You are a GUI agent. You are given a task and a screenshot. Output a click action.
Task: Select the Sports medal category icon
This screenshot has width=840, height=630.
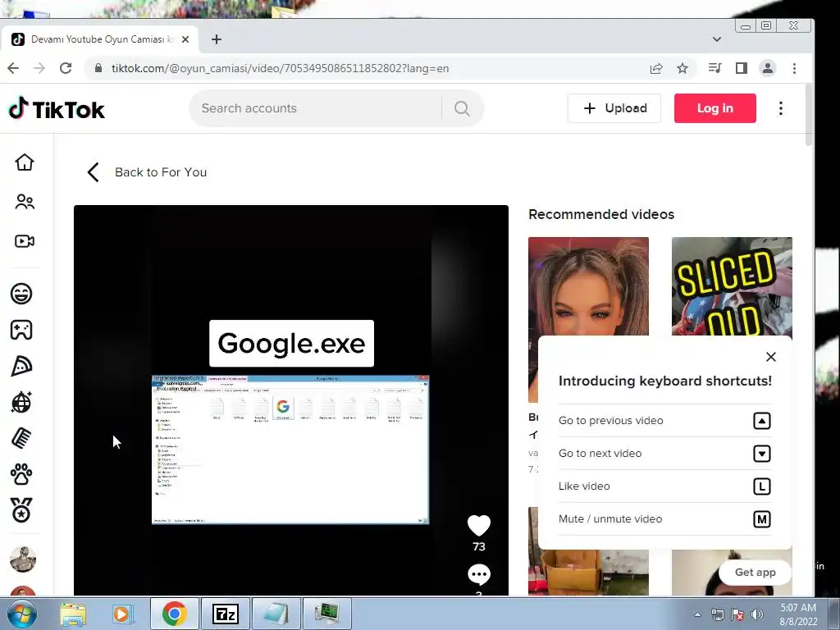pos(21,510)
